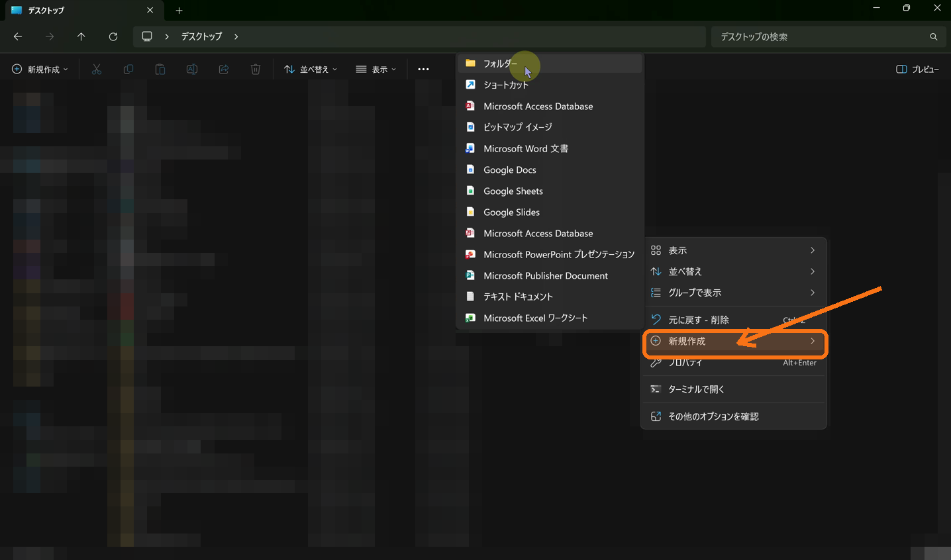
Task: Click the Cut scissors icon in toolbar
Action: point(97,69)
